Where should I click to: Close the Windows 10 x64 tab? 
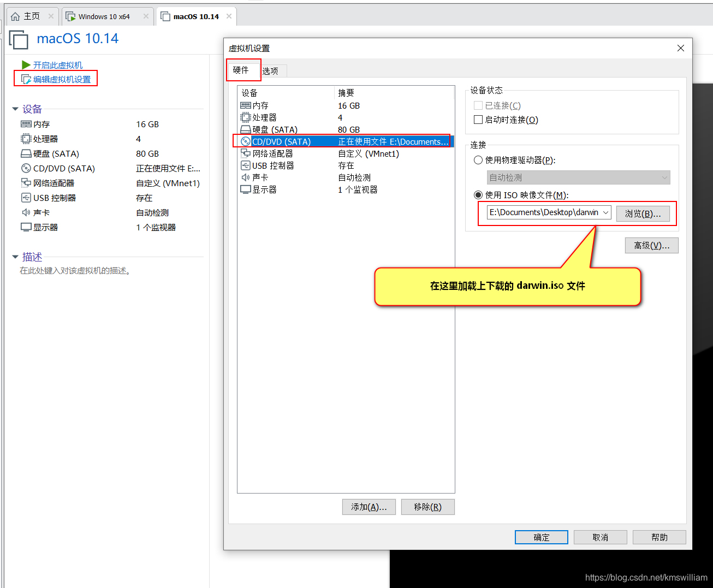[146, 16]
